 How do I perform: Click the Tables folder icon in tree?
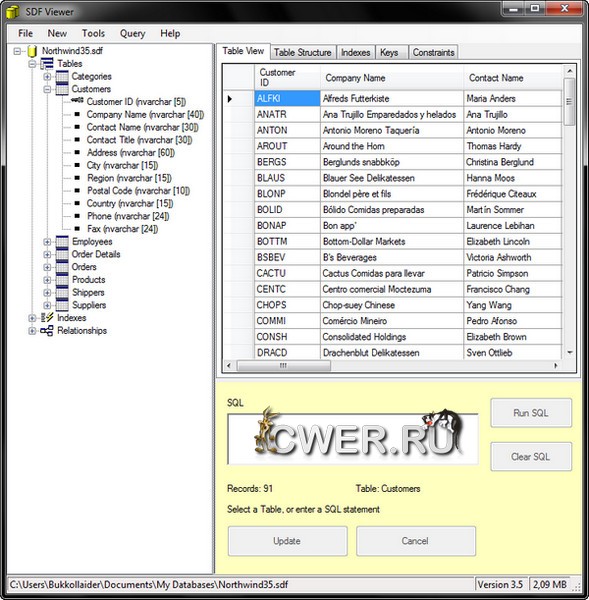click(x=47, y=64)
